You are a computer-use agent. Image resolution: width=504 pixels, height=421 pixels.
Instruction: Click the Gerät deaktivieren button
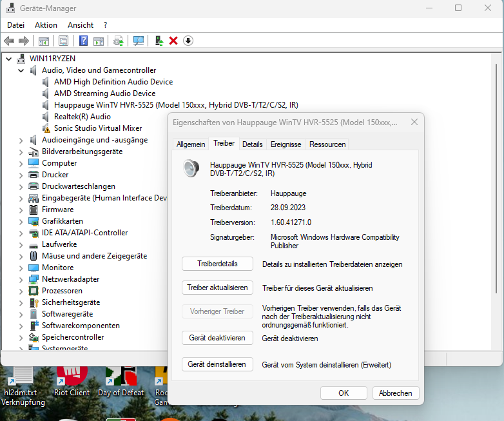tap(217, 338)
